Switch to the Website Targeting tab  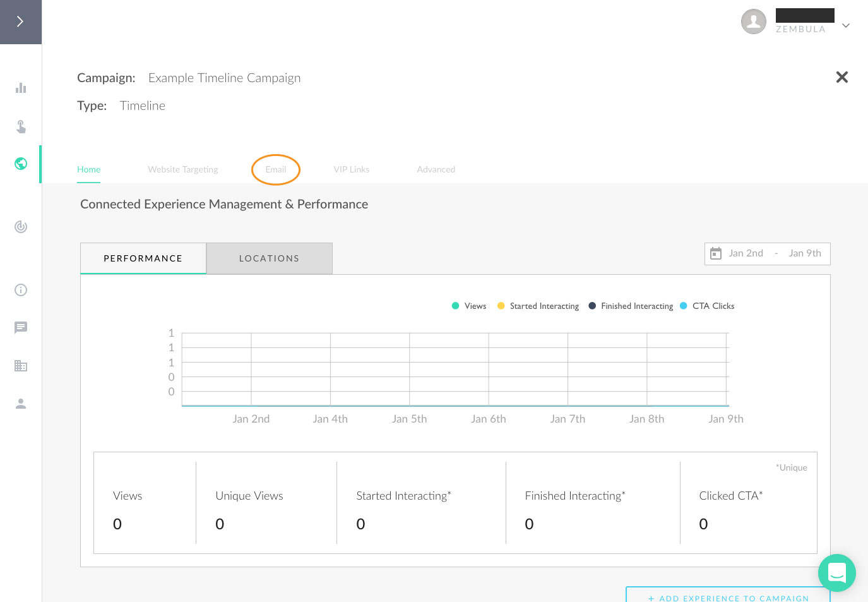[183, 169]
